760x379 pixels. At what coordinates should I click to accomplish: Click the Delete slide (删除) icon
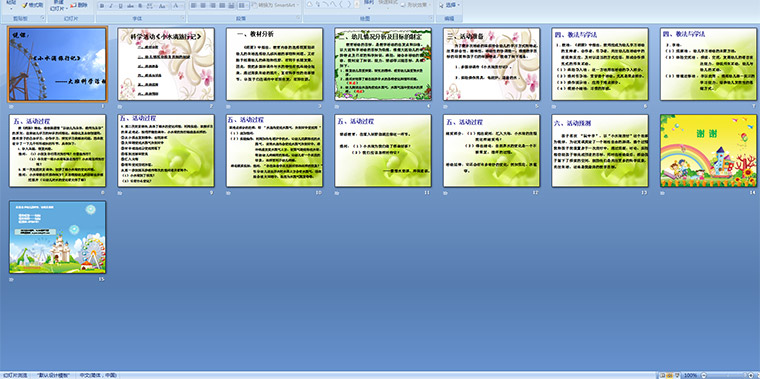click(x=79, y=5)
